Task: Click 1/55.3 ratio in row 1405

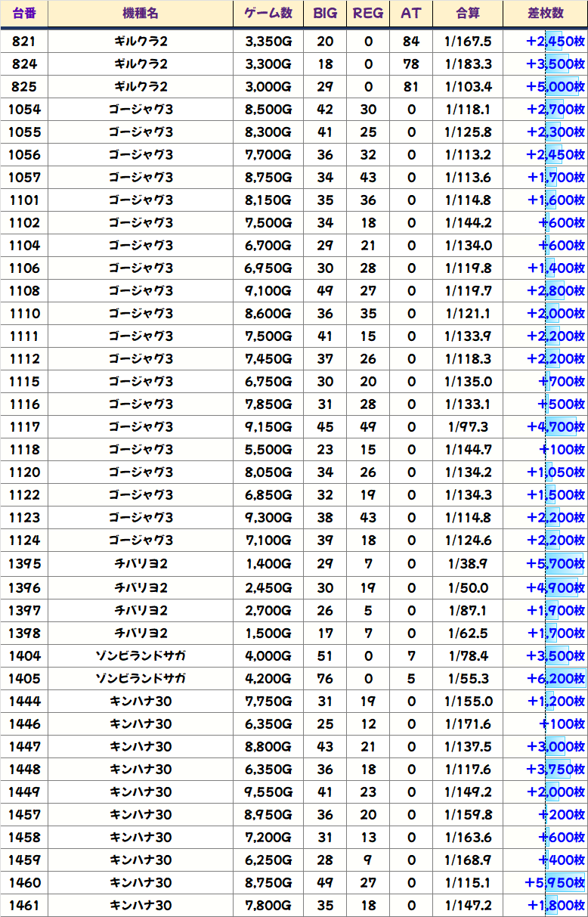Action: point(468,678)
